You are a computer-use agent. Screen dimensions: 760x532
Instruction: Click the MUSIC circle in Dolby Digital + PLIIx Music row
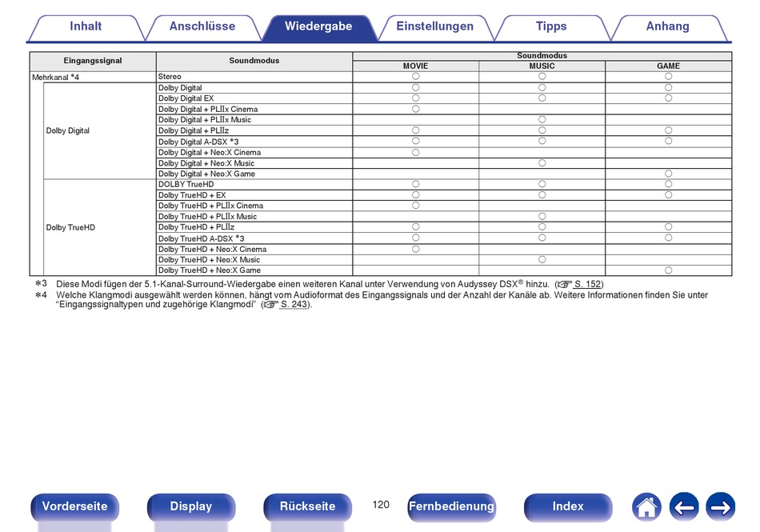(x=542, y=120)
